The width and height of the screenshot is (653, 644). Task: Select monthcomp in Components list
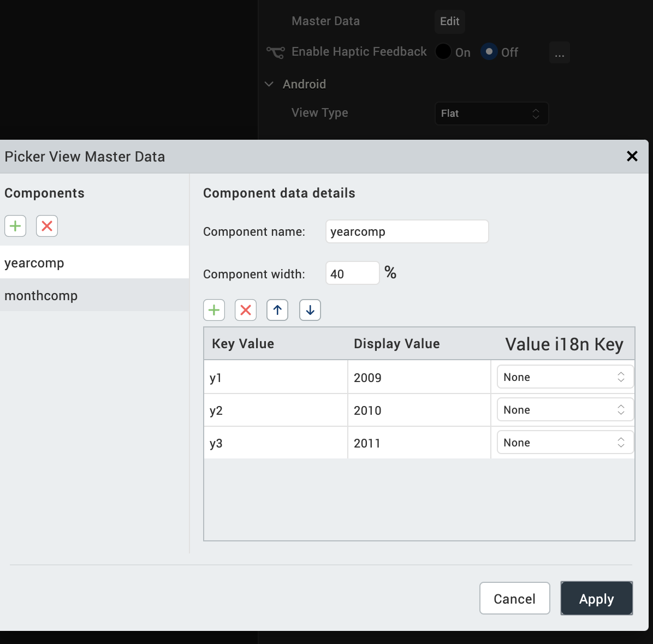click(x=41, y=295)
